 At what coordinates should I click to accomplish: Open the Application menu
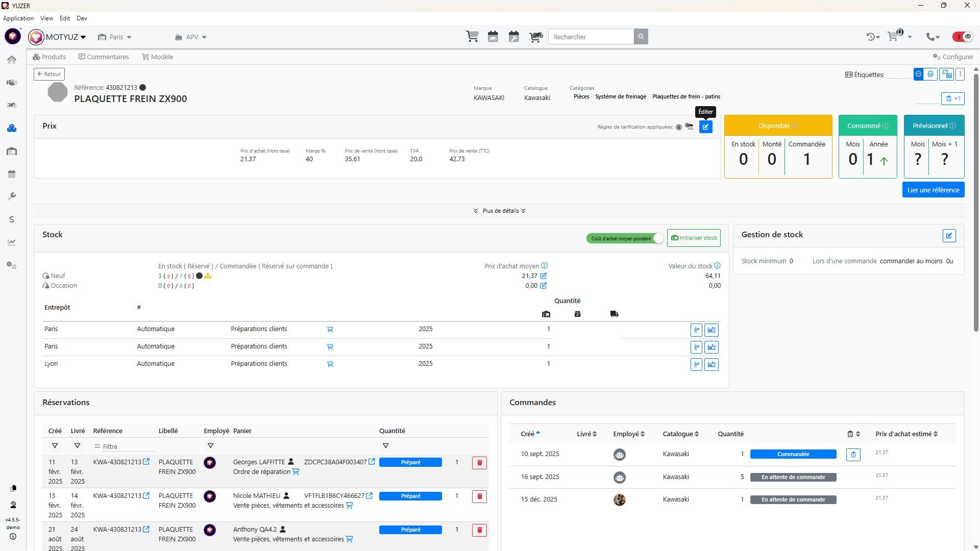point(18,18)
